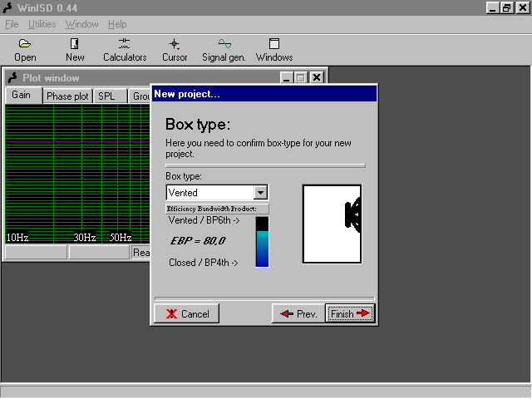Switch to the Gain tab

pos(23,95)
